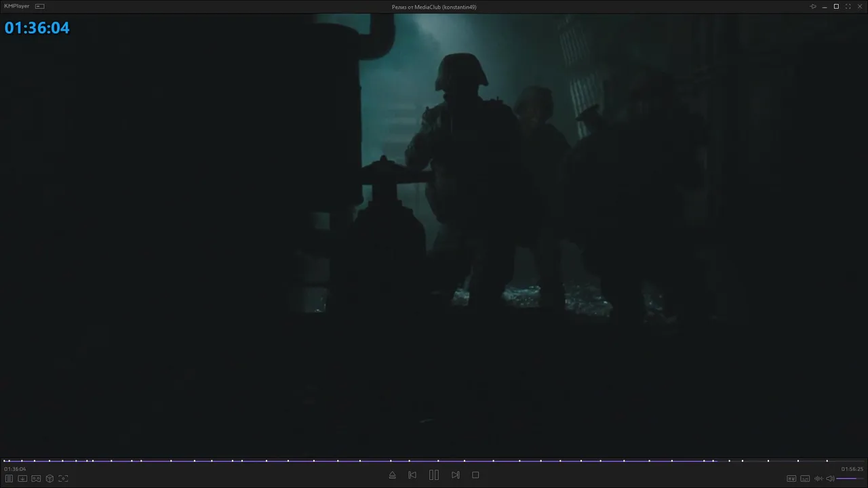This screenshot has height=488, width=868.
Task: Open the audio waveform equalizer icon
Action: click(818, 479)
